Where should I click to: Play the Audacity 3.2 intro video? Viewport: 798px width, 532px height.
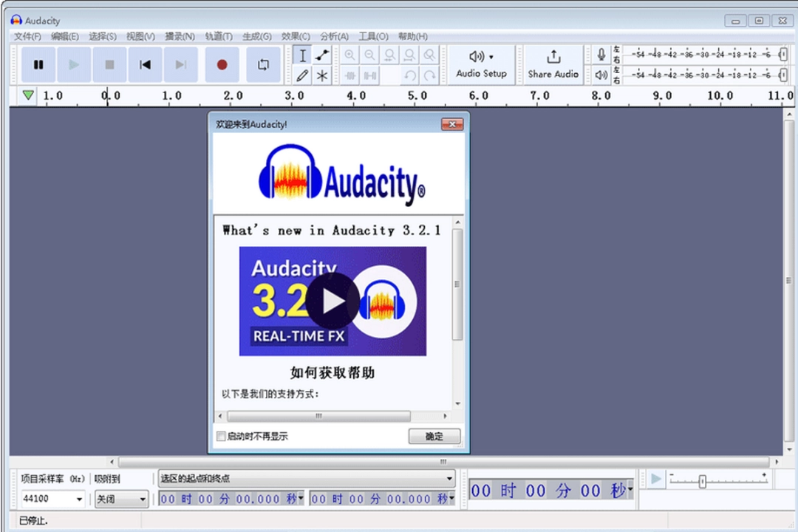pyautogui.click(x=333, y=301)
